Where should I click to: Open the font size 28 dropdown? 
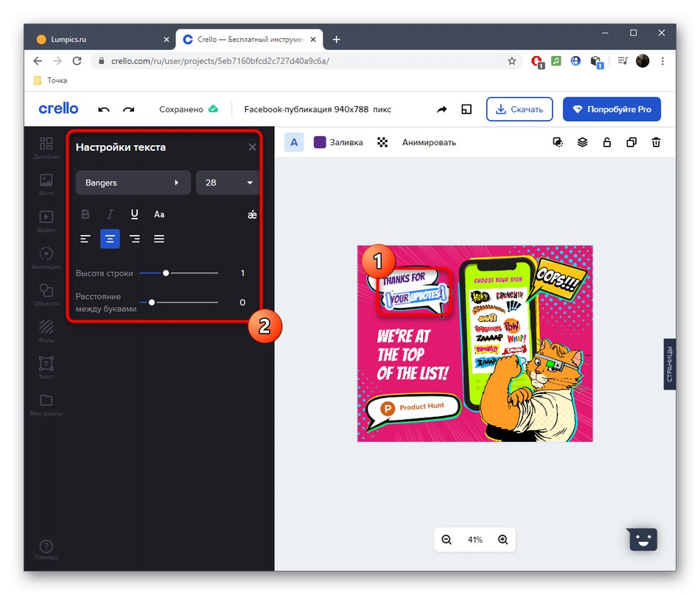tap(228, 183)
